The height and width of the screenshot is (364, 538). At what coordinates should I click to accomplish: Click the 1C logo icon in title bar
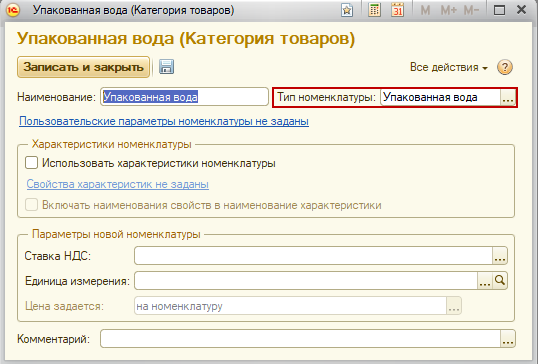click(x=13, y=10)
